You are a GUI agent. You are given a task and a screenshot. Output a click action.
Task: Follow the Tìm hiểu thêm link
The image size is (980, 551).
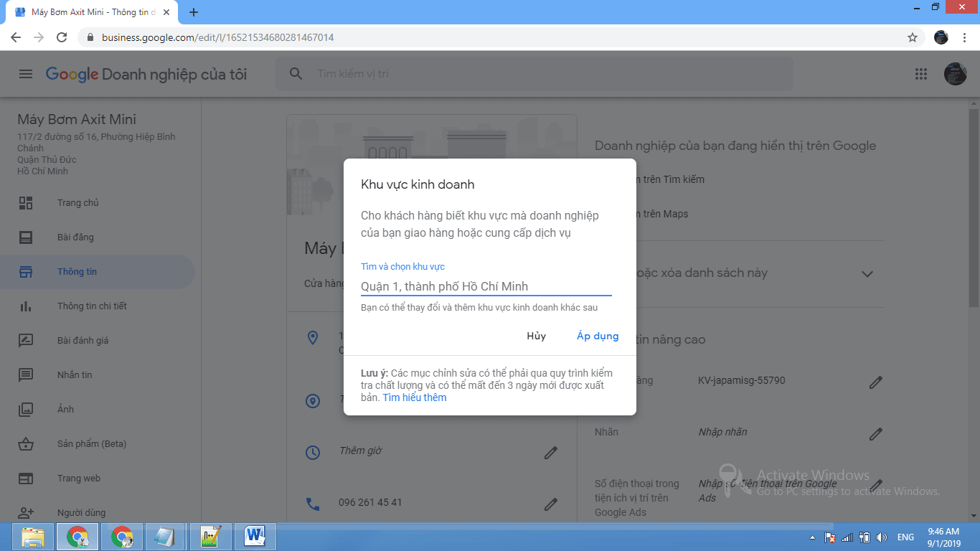[415, 397]
